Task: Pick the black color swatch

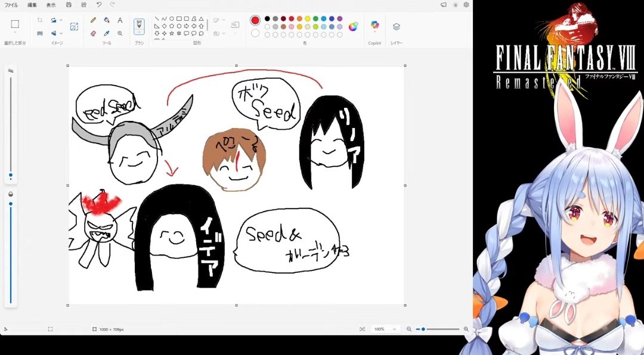Action: click(x=267, y=18)
